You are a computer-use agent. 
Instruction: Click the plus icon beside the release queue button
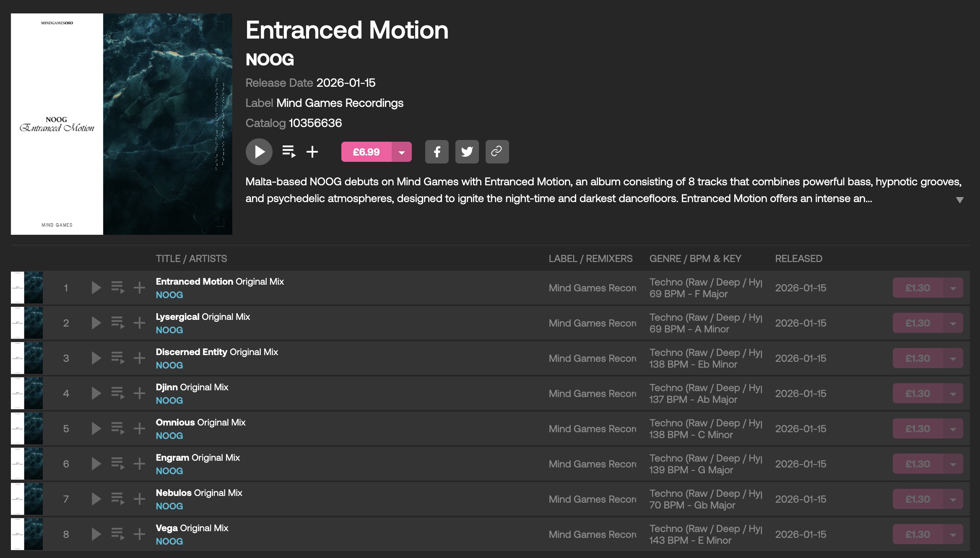312,152
